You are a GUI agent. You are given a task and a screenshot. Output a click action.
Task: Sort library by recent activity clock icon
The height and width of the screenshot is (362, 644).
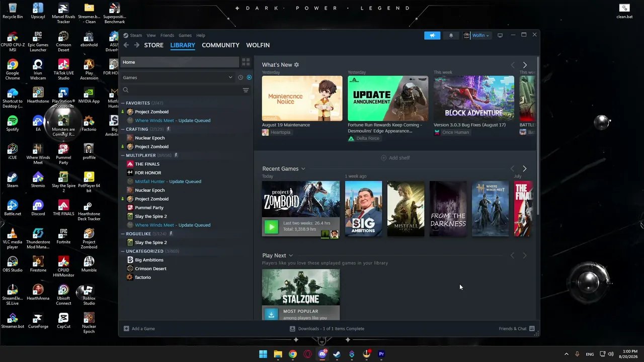pyautogui.click(x=240, y=77)
